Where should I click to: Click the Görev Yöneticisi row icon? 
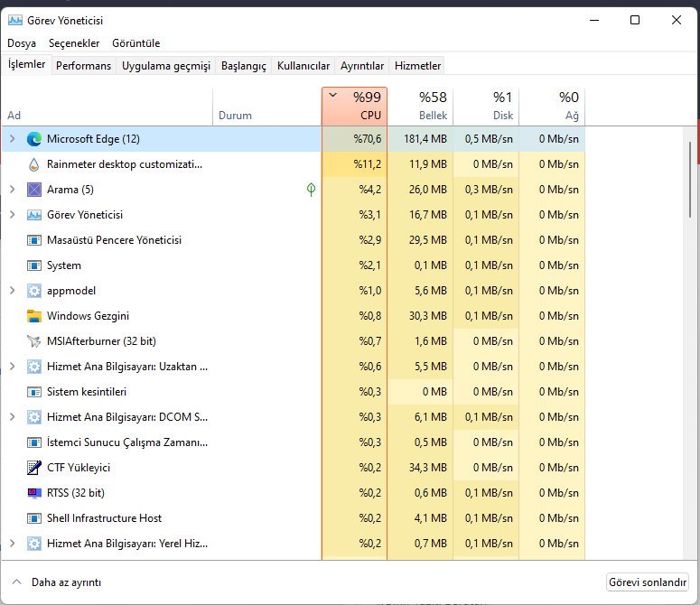point(34,215)
